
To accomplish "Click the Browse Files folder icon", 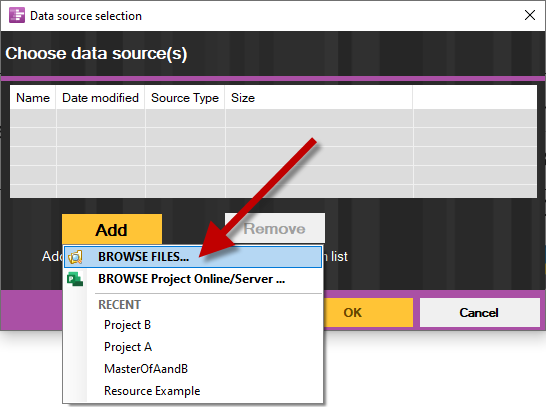I will point(75,257).
